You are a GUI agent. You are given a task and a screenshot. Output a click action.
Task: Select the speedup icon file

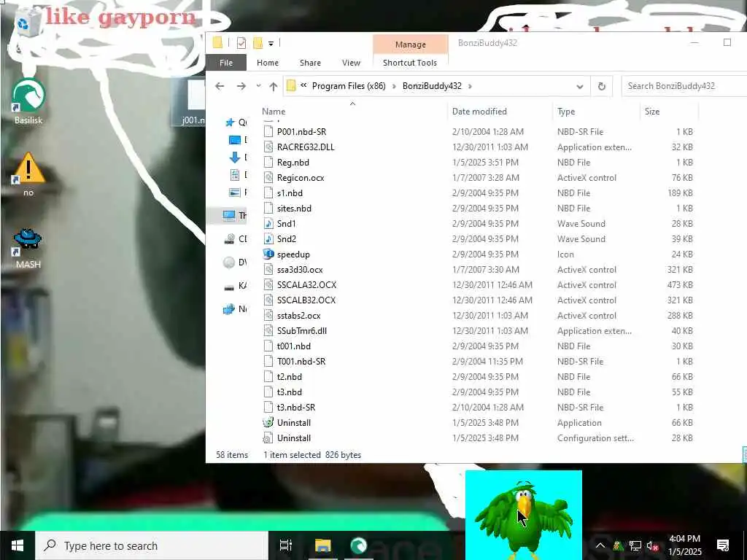[293, 254]
